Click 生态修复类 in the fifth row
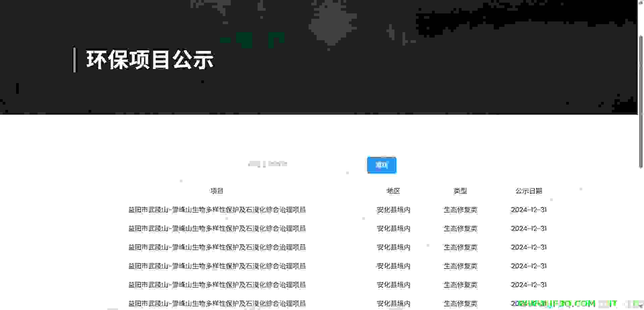This screenshot has width=644, height=310. [461, 285]
